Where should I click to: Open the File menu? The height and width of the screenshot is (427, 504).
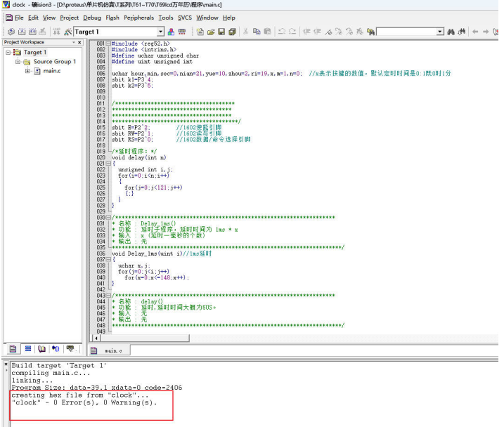(x=19, y=18)
